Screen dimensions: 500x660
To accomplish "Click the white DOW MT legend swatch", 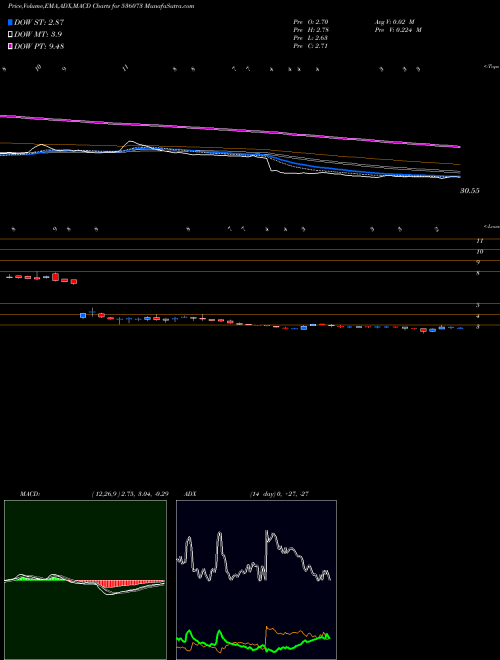I will pos(11,35).
